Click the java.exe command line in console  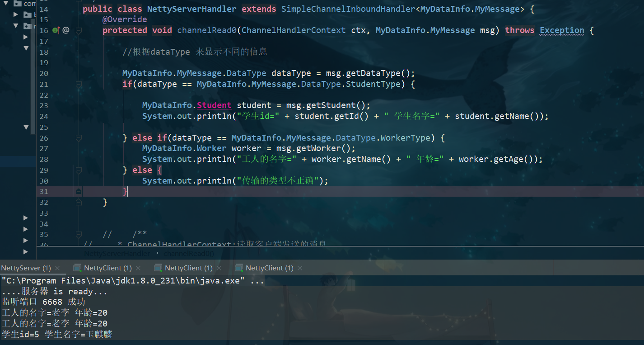coord(133,281)
